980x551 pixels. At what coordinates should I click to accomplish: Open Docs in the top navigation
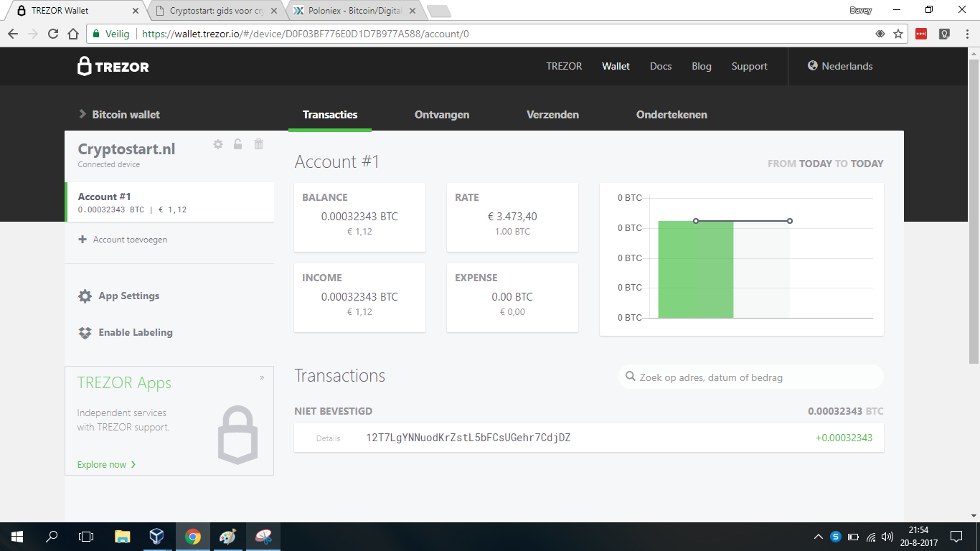pos(661,66)
